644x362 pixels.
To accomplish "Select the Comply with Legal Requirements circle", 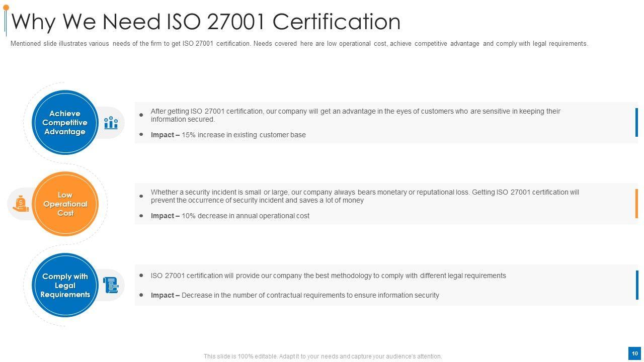I will 65,286.
